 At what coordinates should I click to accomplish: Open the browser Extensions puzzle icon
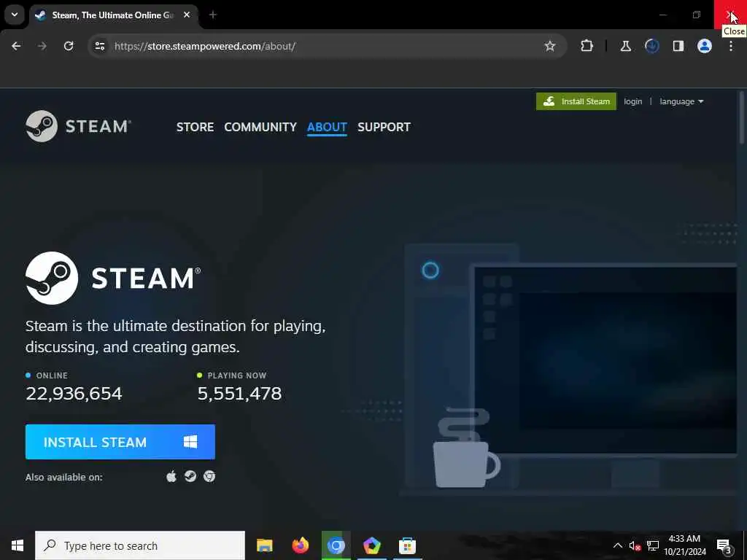(x=587, y=46)
